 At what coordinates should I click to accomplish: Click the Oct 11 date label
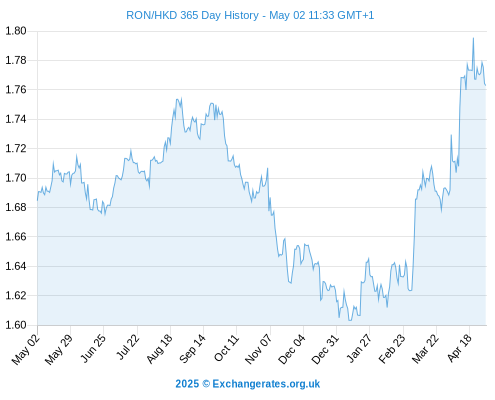pos(227,348)
